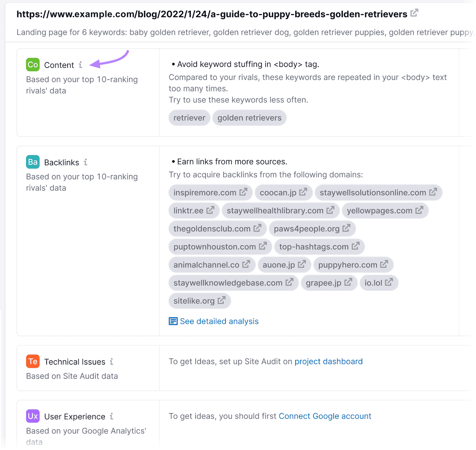This screenshot has width=476, height=450.
Task: Open the project dashboard link
Action: point(328,361)
